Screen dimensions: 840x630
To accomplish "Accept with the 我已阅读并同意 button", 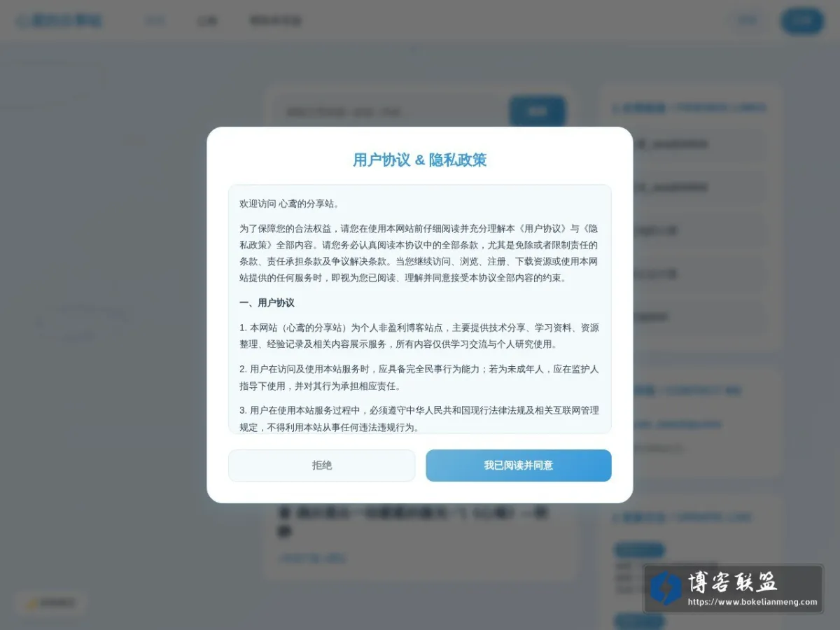I will click(x=519, y=465).
